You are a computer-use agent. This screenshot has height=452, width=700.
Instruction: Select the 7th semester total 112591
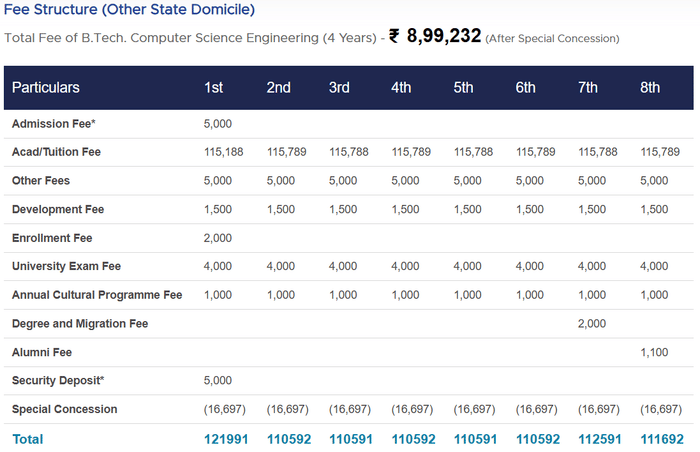click(x=600, y=439)
